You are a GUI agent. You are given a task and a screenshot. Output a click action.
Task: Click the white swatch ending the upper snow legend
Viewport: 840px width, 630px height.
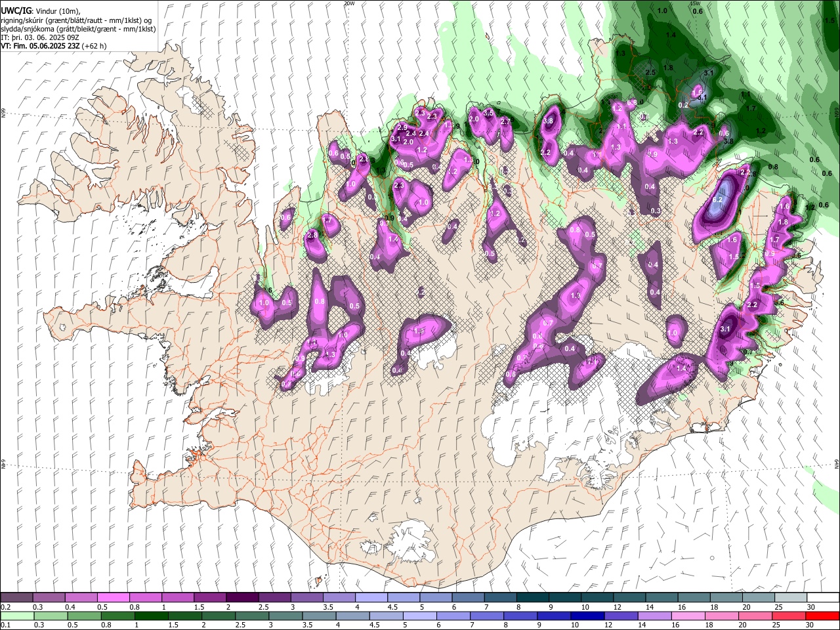coord(823,598)
